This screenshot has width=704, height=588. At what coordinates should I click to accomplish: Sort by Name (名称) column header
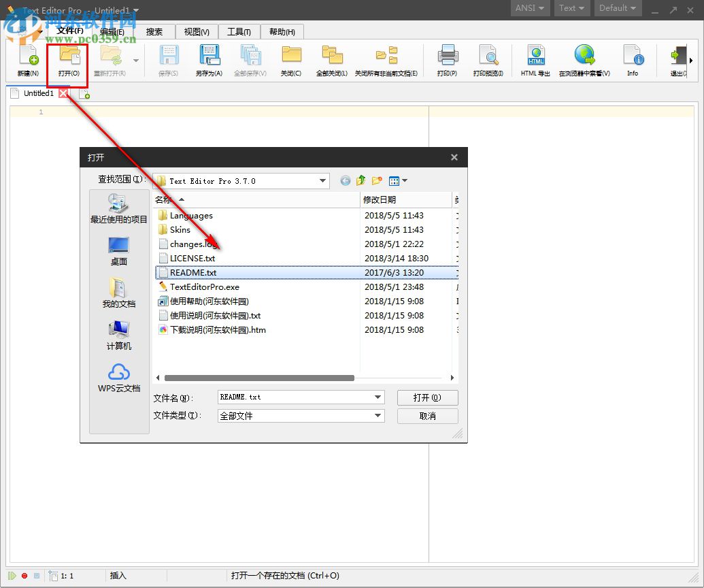point(256,200)
